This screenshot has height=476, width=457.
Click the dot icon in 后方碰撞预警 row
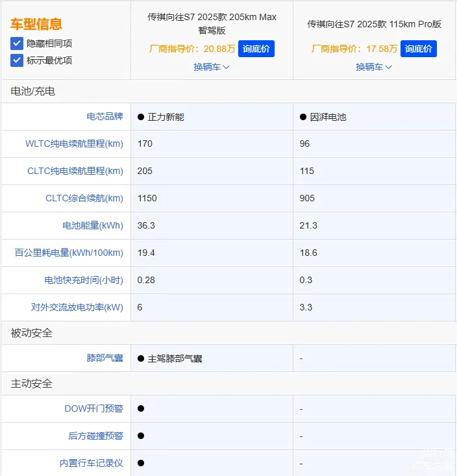click(x=141, y=436)
